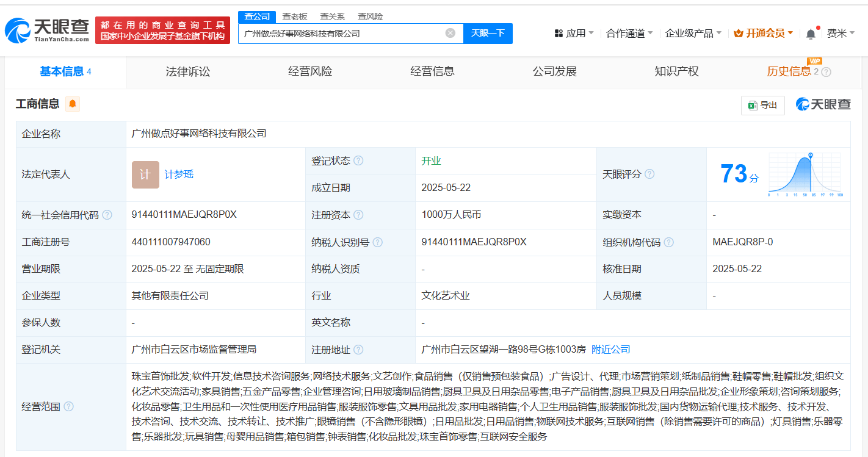The height and width of the screenshot is (457, 868).
Task: Click the help icon beside 历史信息 tab
Action: tap(826, 72)
